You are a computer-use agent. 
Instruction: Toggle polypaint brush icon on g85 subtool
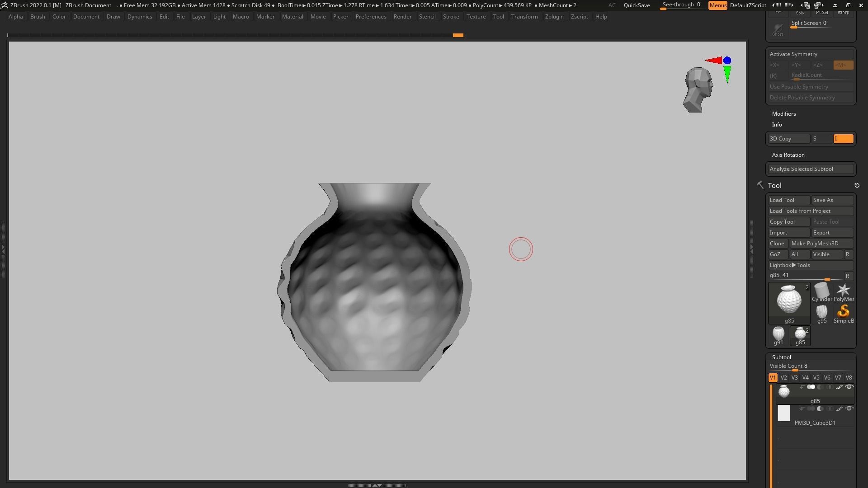tap(839, 387)
